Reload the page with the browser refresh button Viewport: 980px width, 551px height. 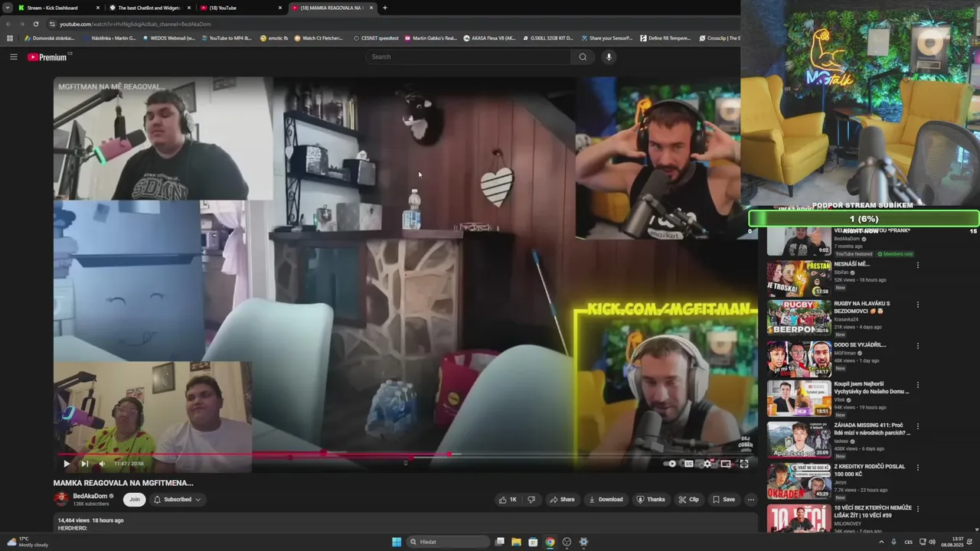[x=35, y=24]
